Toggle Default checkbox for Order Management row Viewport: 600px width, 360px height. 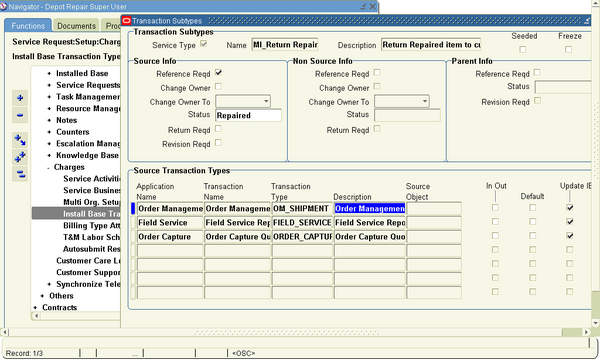[x=533, y=208]
